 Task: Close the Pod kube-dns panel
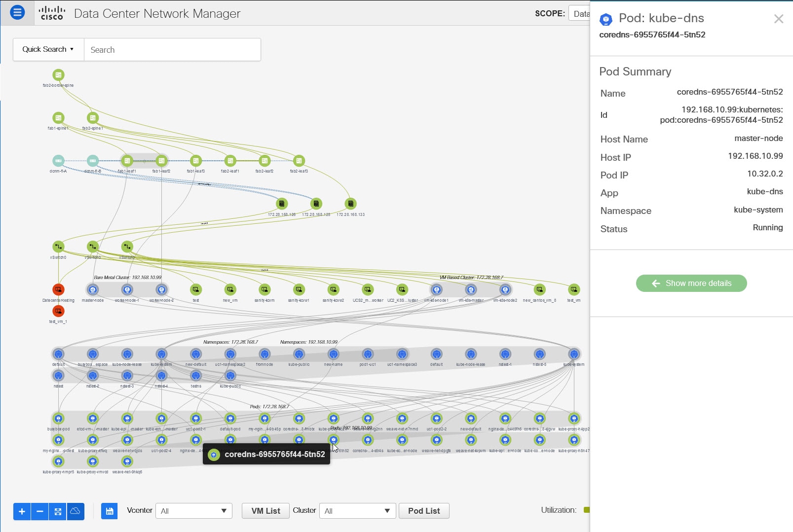pos(779,19)
